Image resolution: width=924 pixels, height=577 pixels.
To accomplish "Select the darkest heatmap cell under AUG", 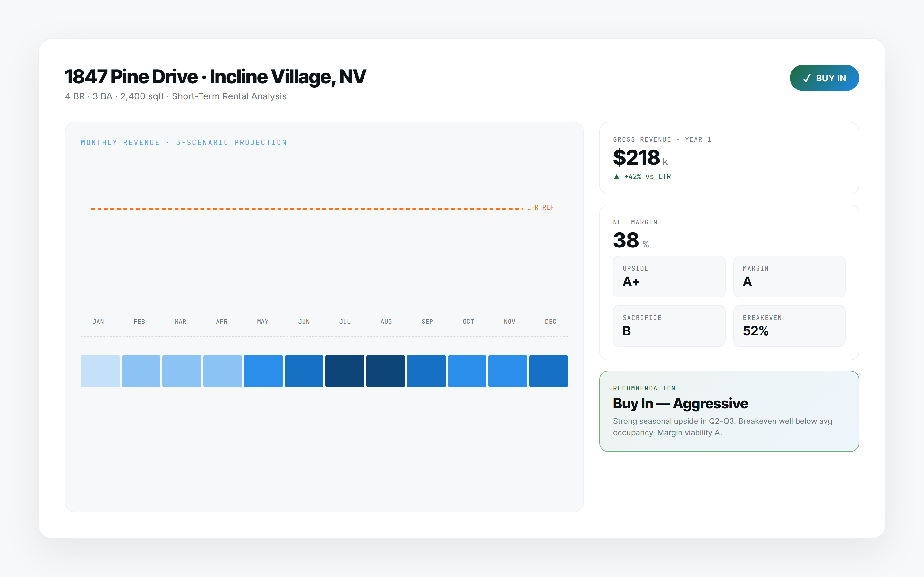I will (x=385, y=371).
